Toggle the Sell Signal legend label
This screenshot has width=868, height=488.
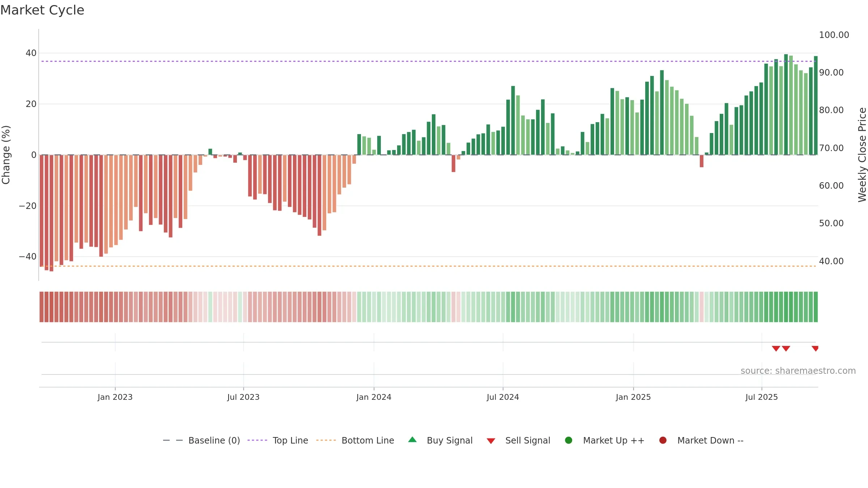pyautogui.click(x=528, y=440)
